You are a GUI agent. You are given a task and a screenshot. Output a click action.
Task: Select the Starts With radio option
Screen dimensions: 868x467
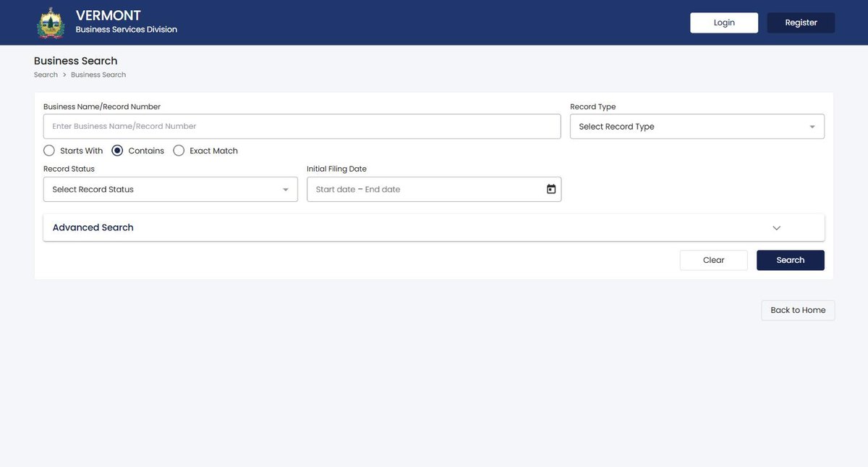click(x=49, y=151)
